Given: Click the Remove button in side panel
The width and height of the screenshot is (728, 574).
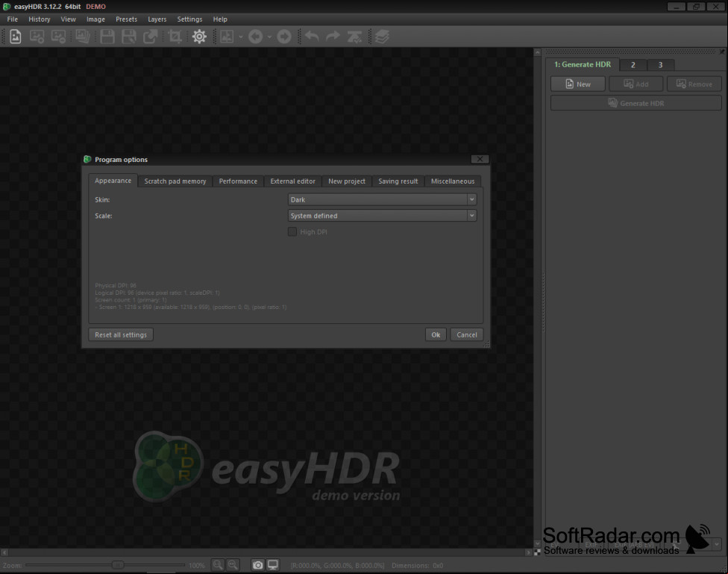Looking at the screenshot, I should point(694,84).
